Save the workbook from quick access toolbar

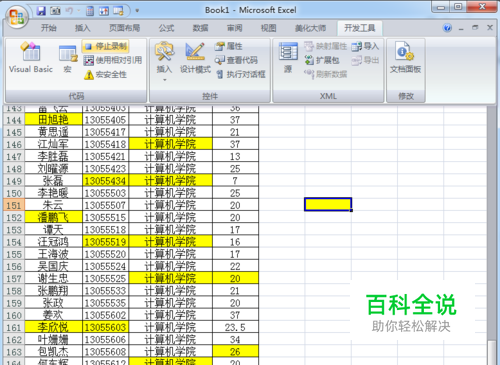coord(41,11)
